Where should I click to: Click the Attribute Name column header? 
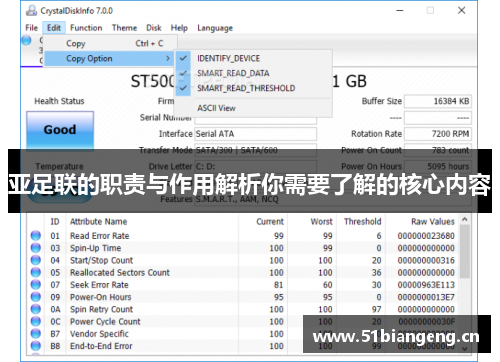point(99,222)
